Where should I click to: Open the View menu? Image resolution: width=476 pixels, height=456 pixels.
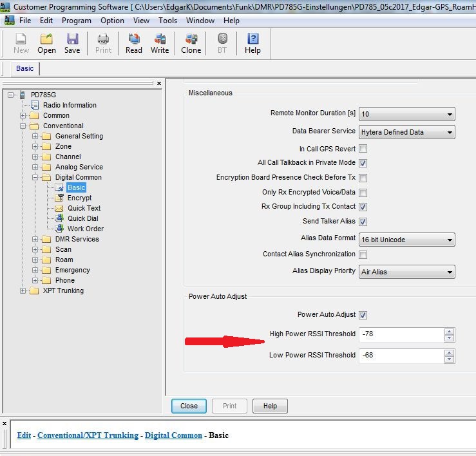[x=141, y=21]
